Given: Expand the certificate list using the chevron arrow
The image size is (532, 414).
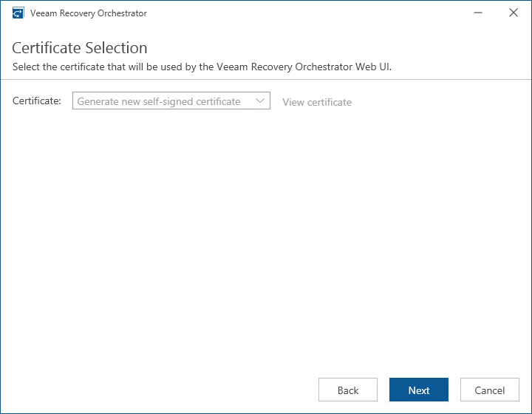Looking at the screenshot, I should click(260, 101).
